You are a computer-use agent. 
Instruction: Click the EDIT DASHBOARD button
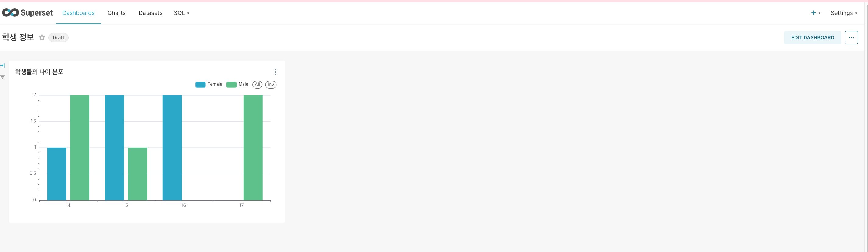click(813, 37)
